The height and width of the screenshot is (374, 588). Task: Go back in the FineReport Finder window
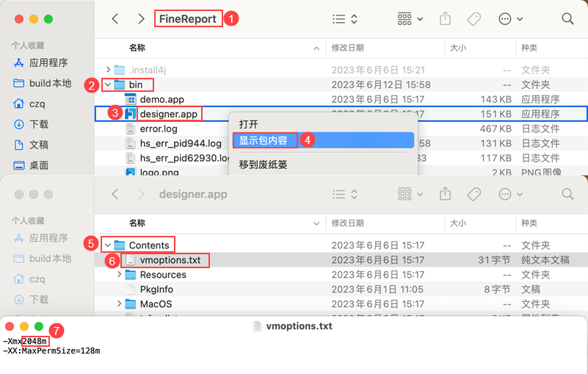click(x=115, y=19)
